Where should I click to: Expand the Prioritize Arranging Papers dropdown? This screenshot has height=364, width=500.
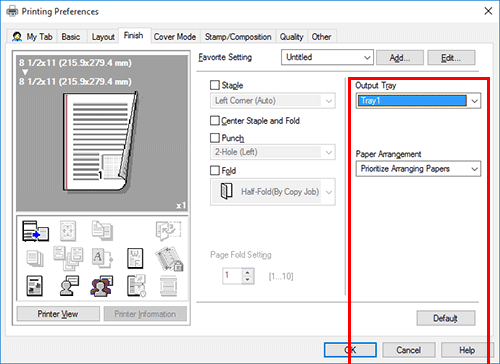click(x=418, y=169)
